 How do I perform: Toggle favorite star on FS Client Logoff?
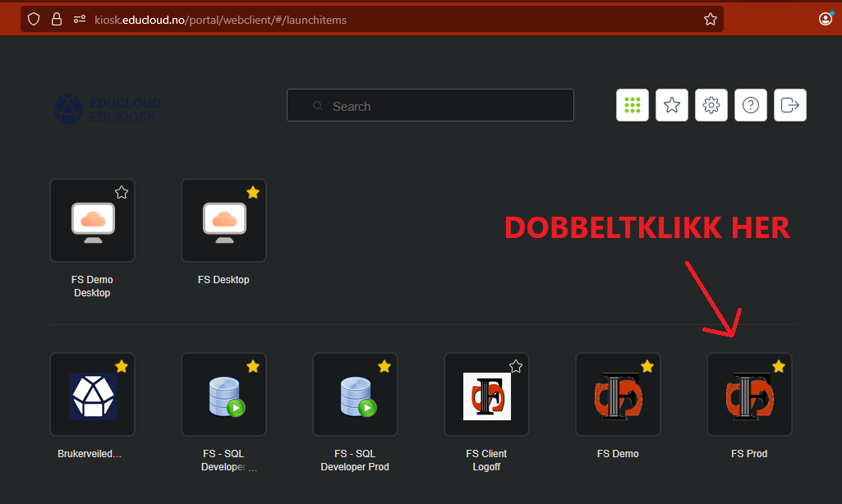[516, 366]
